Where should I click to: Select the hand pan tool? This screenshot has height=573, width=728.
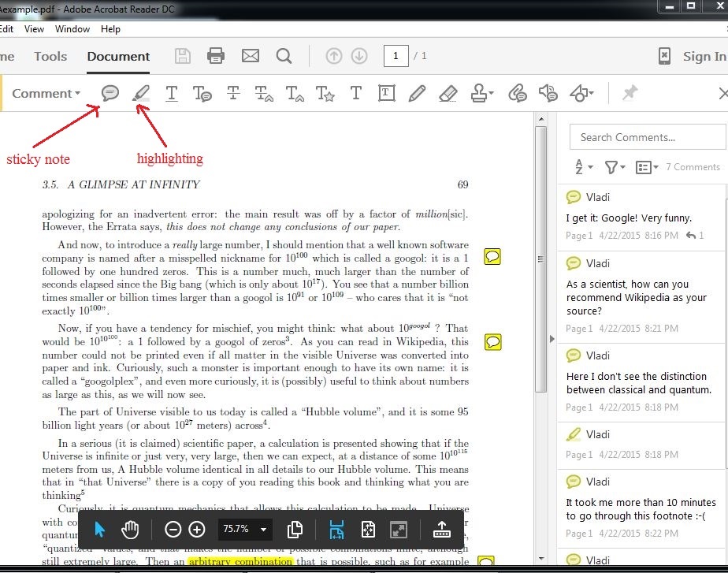pyautogui.click(x=129, y=530)
